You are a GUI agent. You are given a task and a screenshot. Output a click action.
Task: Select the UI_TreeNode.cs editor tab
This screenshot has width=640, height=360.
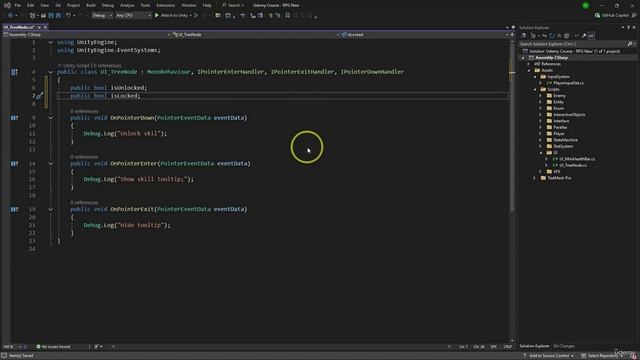click(19, 27)
